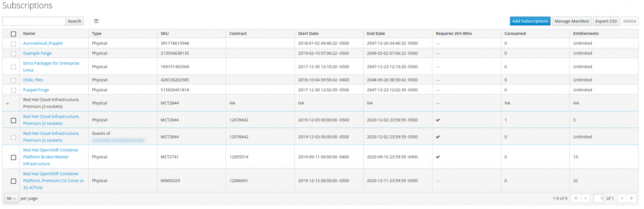Open the column selector icon
The image size is (644, 209).
click(96, 21)
